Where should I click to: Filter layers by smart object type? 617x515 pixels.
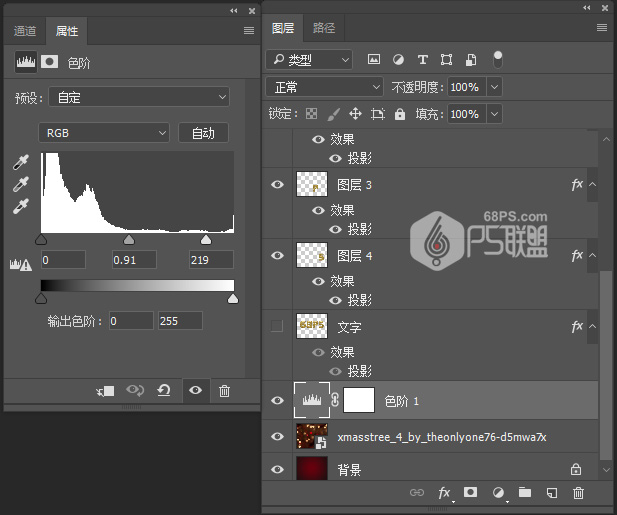471,60
